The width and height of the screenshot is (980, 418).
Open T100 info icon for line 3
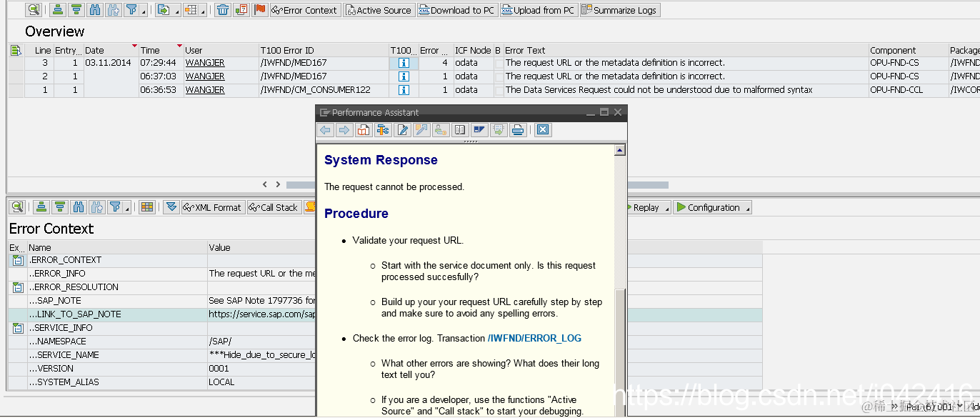click(x=404, y=63)
